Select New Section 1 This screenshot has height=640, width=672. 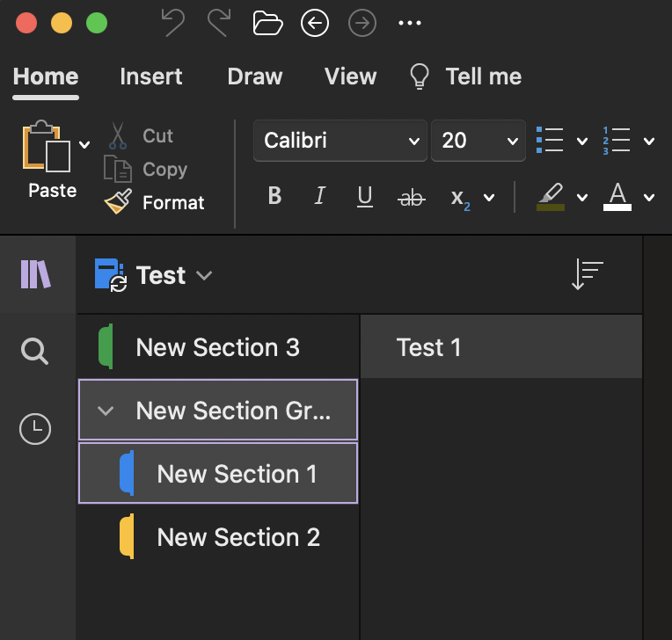click(218, 473)
